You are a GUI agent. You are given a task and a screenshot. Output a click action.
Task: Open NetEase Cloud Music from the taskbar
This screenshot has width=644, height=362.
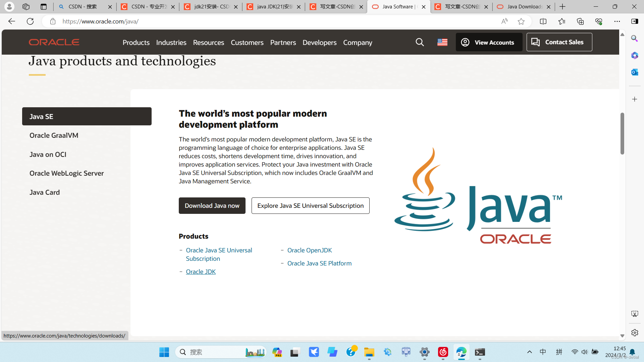pos(442,352)
